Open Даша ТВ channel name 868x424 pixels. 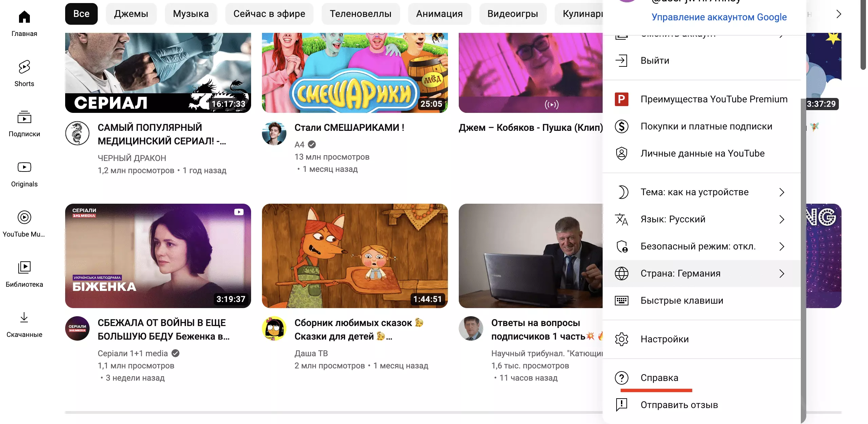click(311, 354)
